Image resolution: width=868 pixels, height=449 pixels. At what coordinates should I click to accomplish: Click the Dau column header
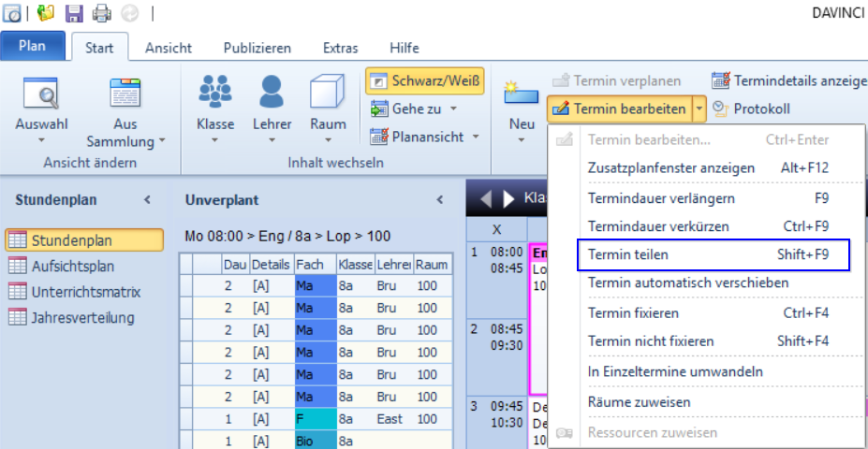tap(235, 265)
